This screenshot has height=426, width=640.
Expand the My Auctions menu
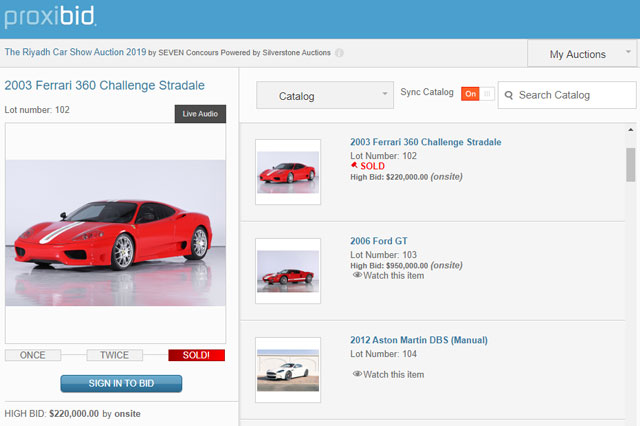pos(581,53)
